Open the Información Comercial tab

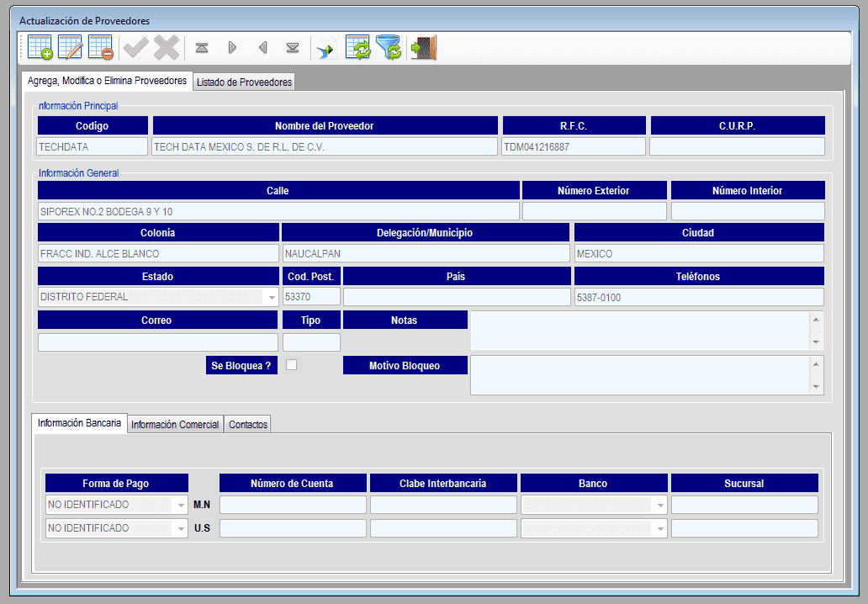(175, 425)
